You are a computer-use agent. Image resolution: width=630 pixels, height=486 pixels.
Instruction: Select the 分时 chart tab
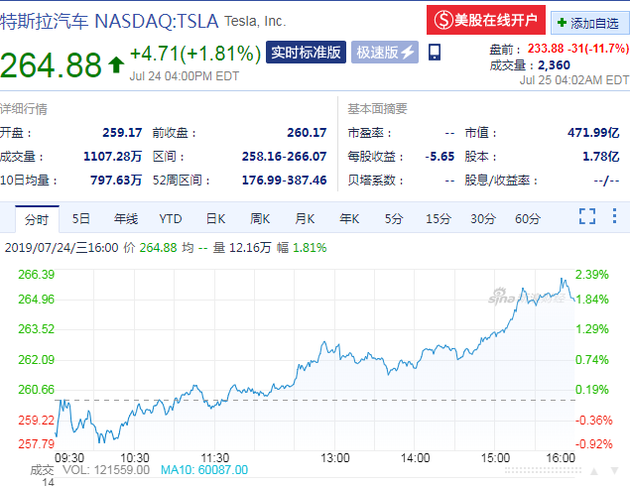pyautogui.click(x=37, y=219)
